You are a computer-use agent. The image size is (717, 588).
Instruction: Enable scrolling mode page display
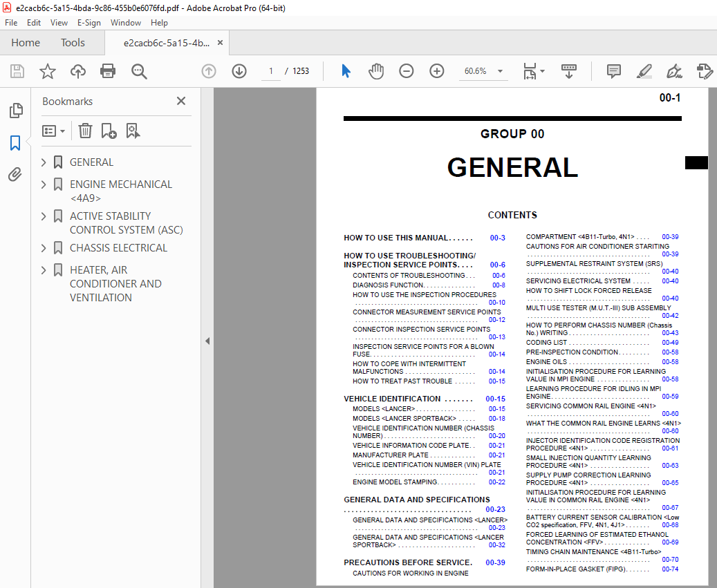(x=569, y=71)
